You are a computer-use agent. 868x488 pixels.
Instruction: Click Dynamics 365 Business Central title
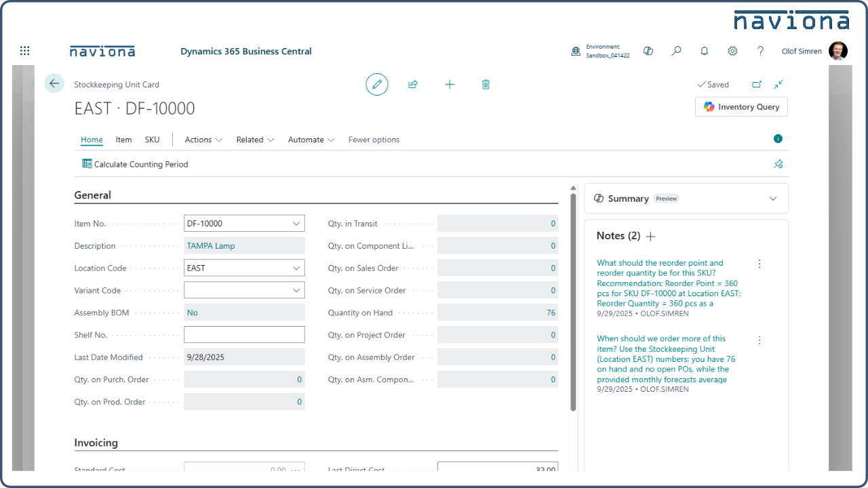(246, 51)
